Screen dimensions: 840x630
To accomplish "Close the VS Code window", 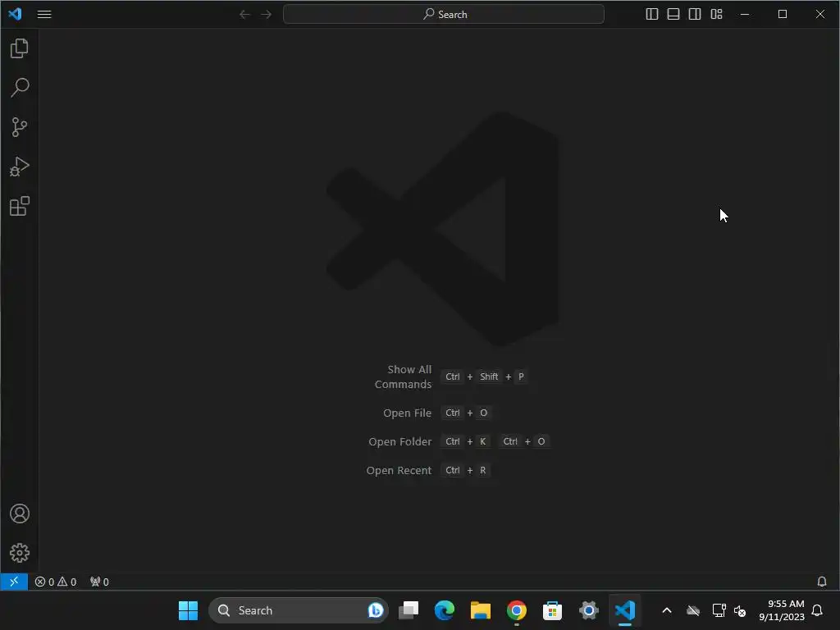I will click(x=820, y=15).
